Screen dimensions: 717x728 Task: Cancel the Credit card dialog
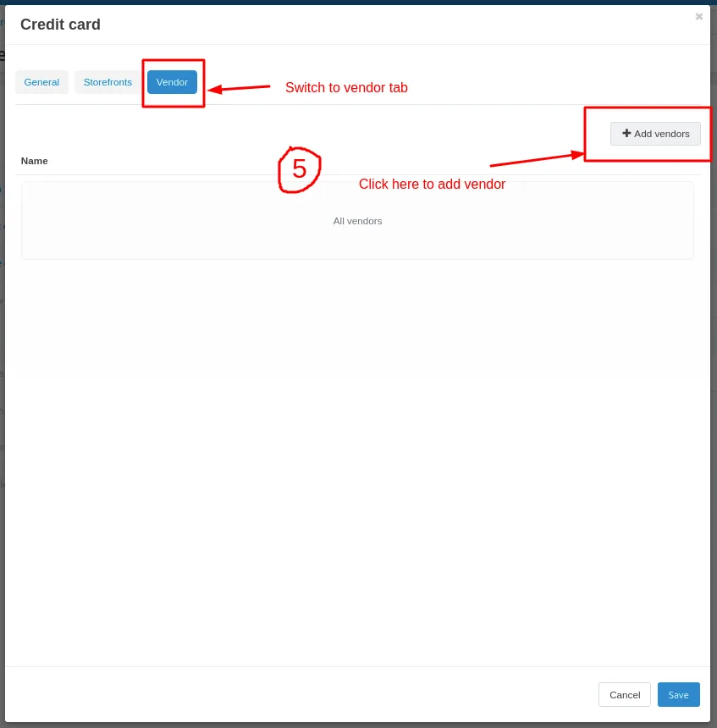624,695
